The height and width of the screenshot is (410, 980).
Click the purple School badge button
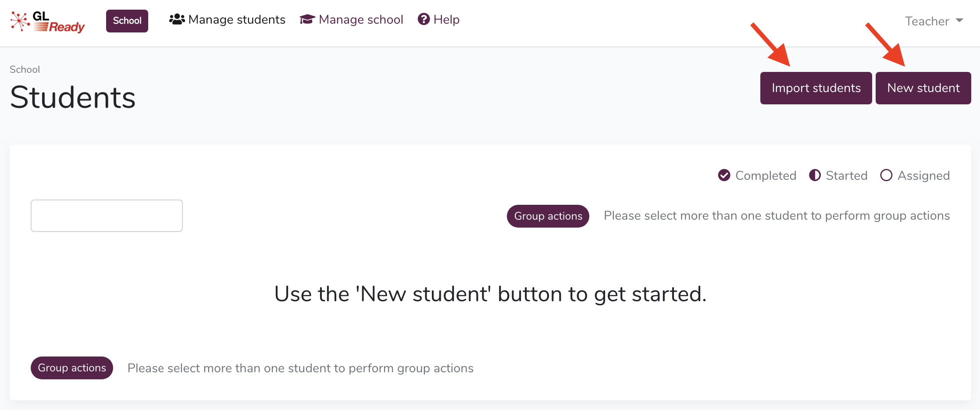pyautogui.click(x=127, y=21)
